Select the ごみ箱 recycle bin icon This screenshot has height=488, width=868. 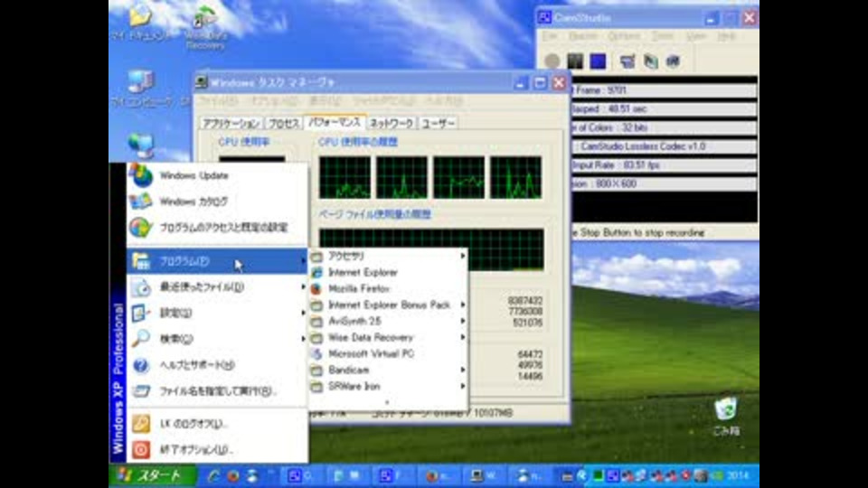point(726,416)
